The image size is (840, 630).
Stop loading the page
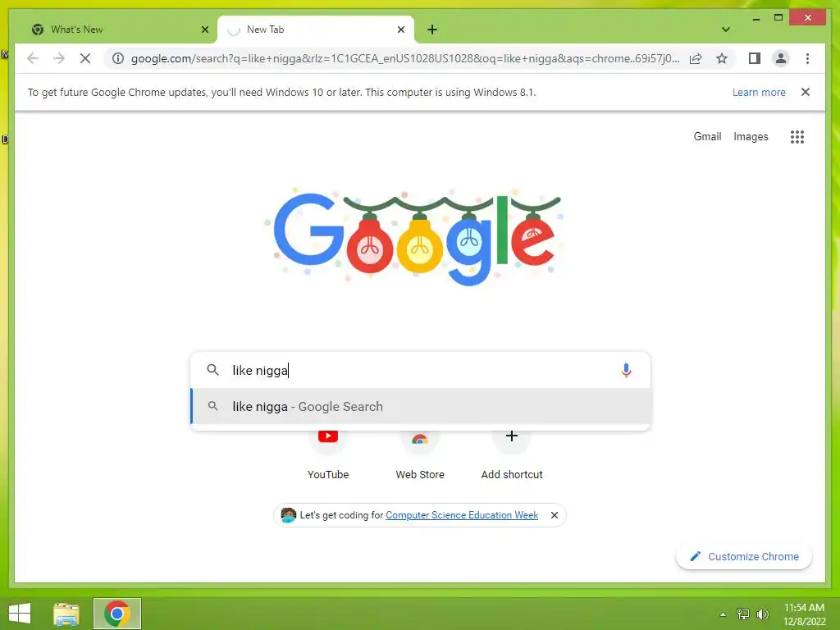(x=85, y=58)
